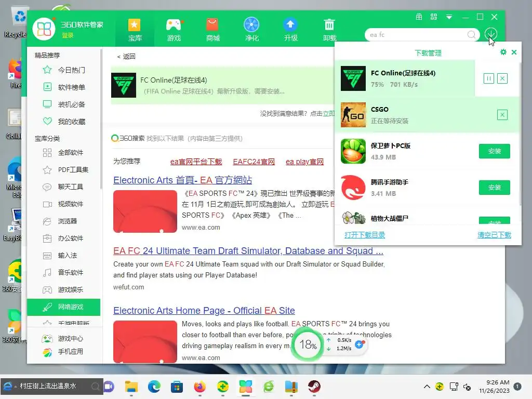Close the 下载管理 panel
This screenshot has width=532, height=399.
coord(514,52)
